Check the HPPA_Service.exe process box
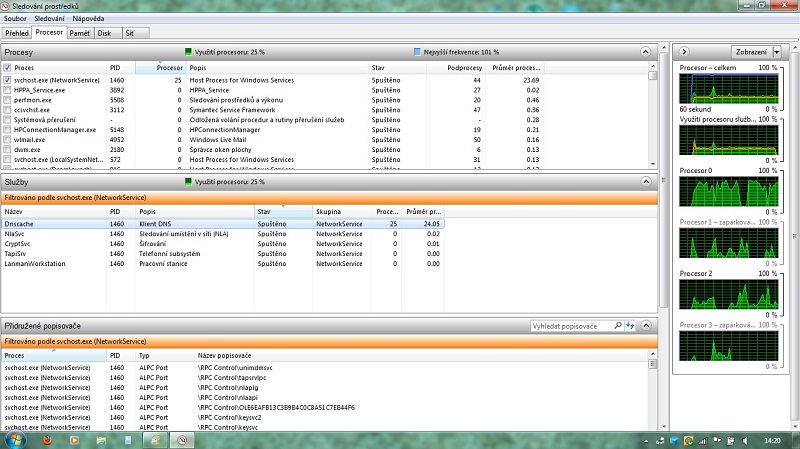Viewport: 800px width, 449px height. tap(8, 89)
